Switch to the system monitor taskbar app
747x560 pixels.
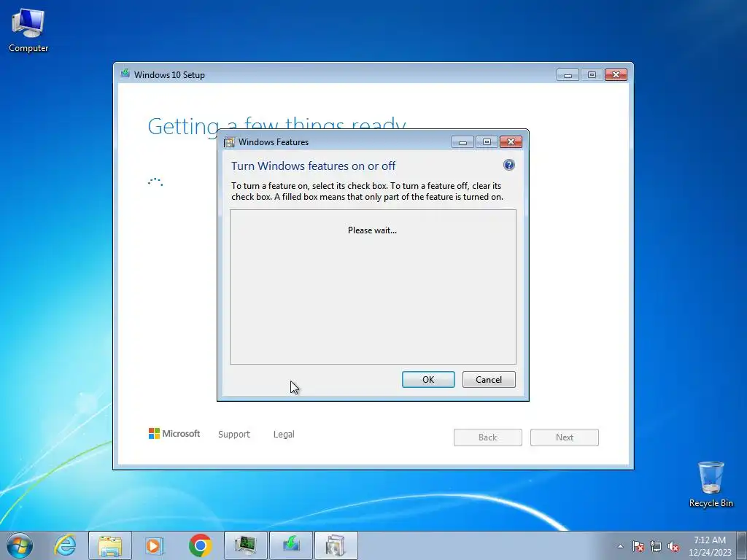tap(246, 545)
